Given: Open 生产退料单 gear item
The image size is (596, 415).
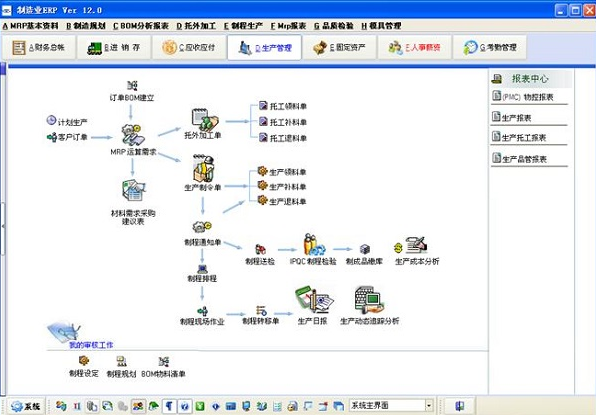Looking at the screenshot, I should pos(282,201).
